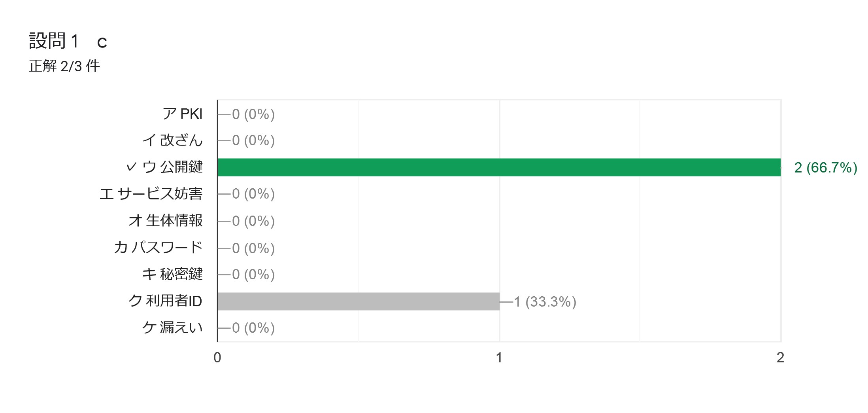The image size is (868, 413).
Task: Click the 0 (0%) label for PKI
Action: [253, 114]
